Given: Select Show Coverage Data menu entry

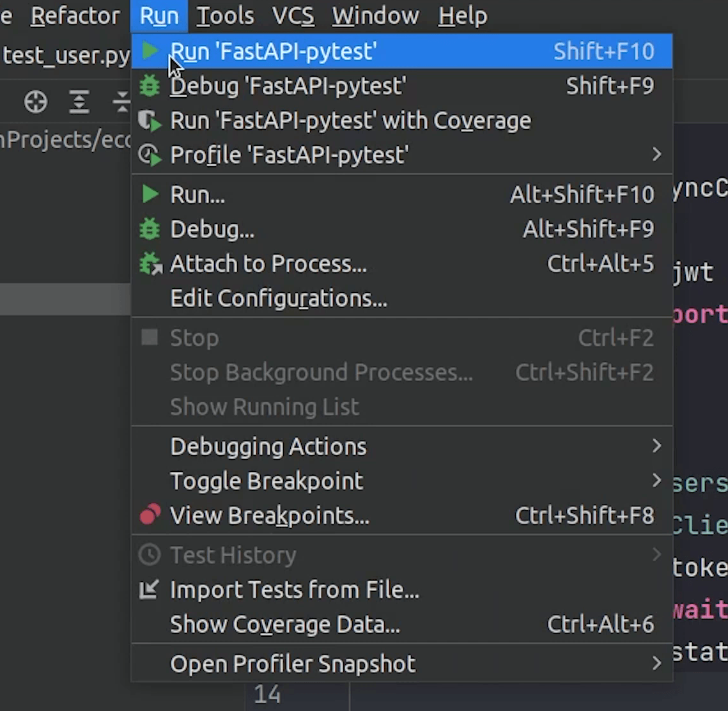Looking at the screenshot, I should 284,625.
